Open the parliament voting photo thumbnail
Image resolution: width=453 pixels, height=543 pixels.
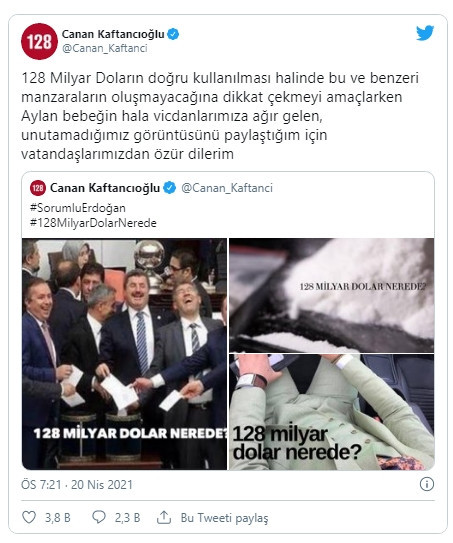pos(125,354)
